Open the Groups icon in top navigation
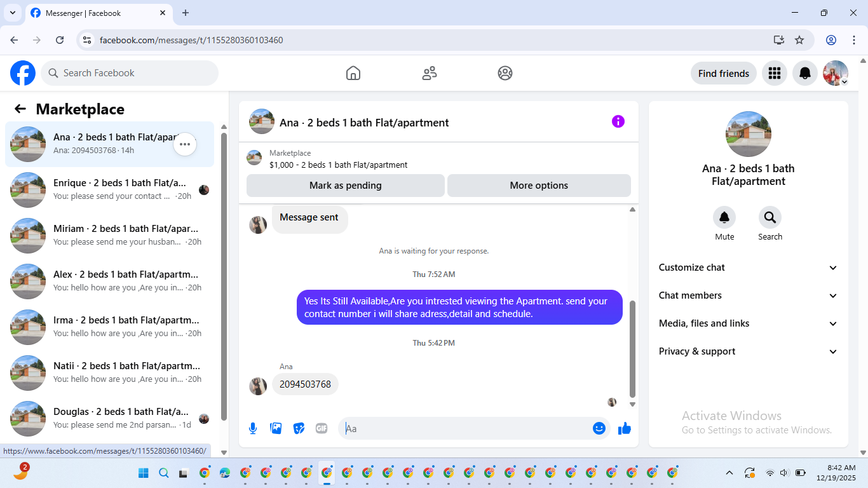Image resolution: width=868 pixels, height=488 pixels. tap(505, 73)
